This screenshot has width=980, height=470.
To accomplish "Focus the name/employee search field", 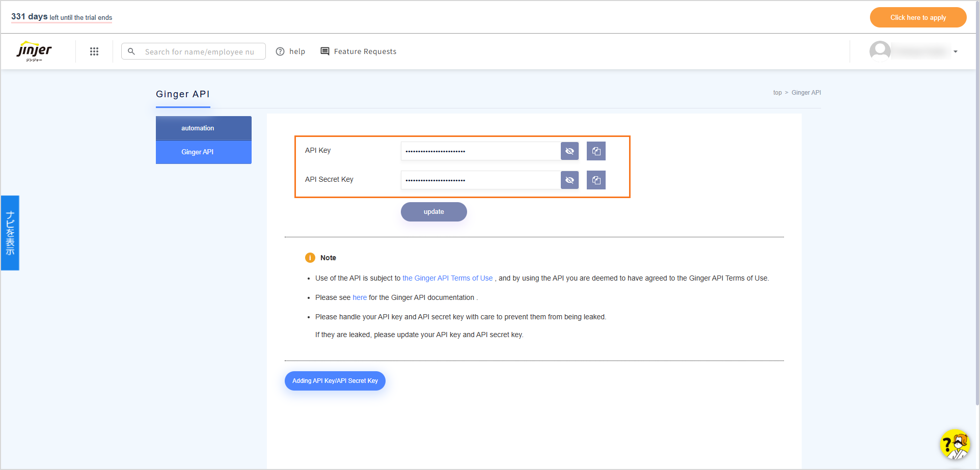I will click(x=194, y=51).
